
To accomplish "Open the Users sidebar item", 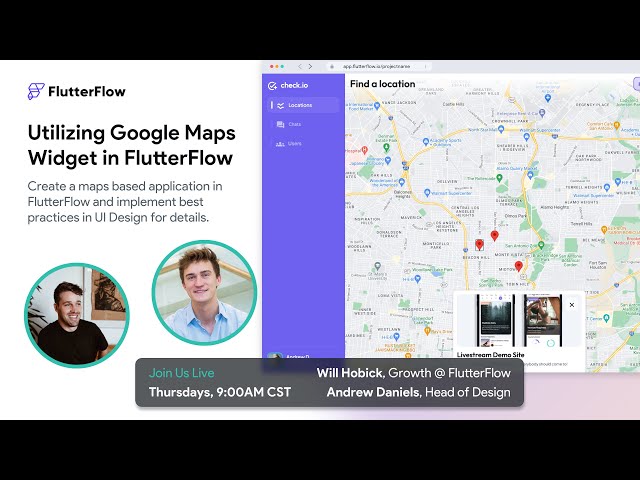I will 303,144.
